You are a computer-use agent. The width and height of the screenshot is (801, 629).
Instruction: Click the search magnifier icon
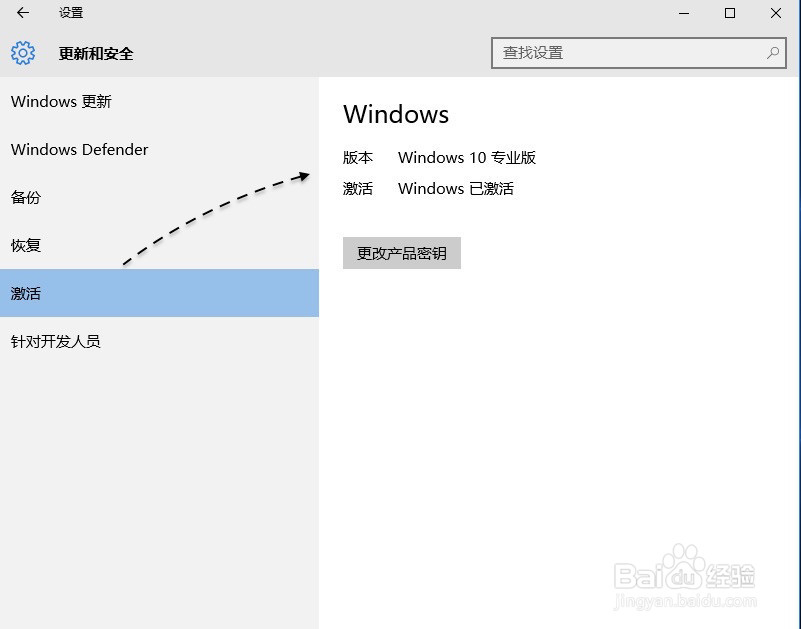[773, 53]
